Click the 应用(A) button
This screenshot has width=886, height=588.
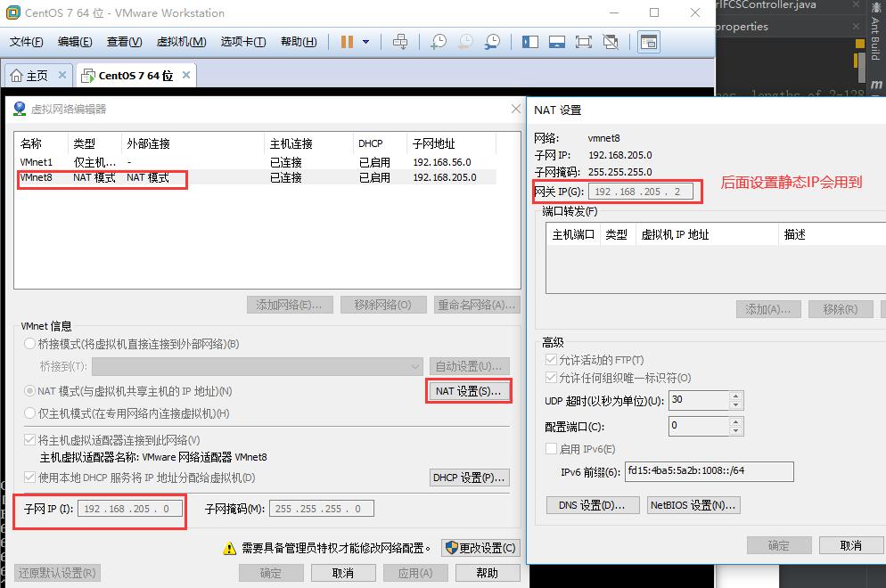(415, 573)
